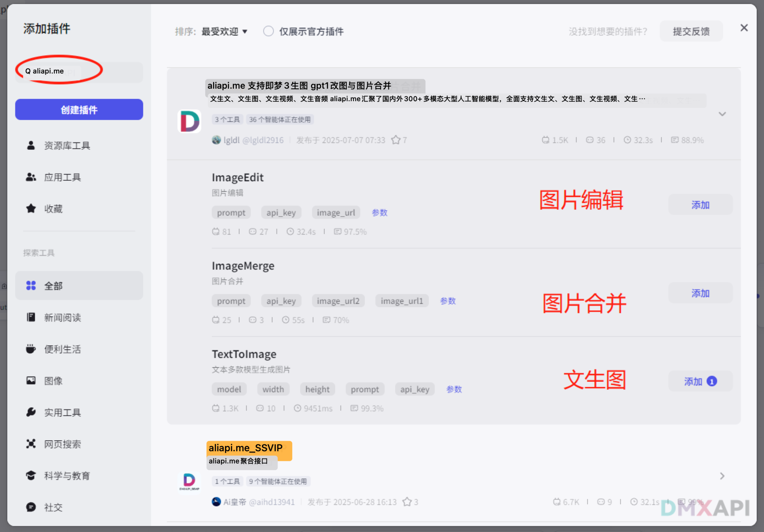Click the 实用工具 wrench icon
The width and height of the screenshot is (764, 532).
31,412
